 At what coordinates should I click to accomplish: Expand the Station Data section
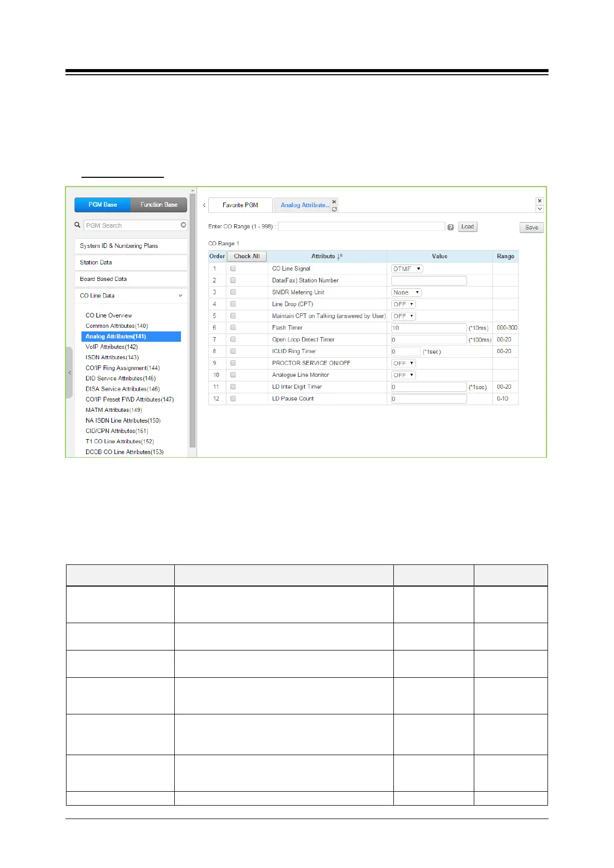[131, 262]
